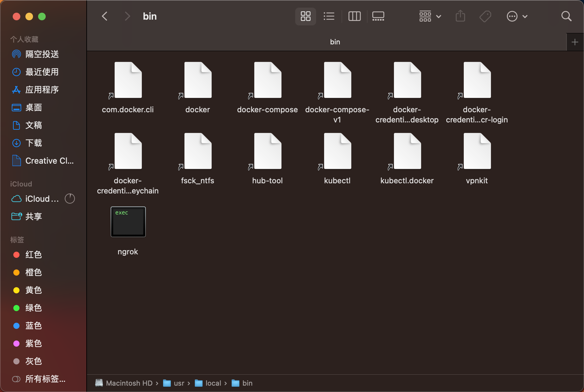Screen dimensions: 584x392
Task: Open iCloud Drive in sidebar
Action: (35, 199)
